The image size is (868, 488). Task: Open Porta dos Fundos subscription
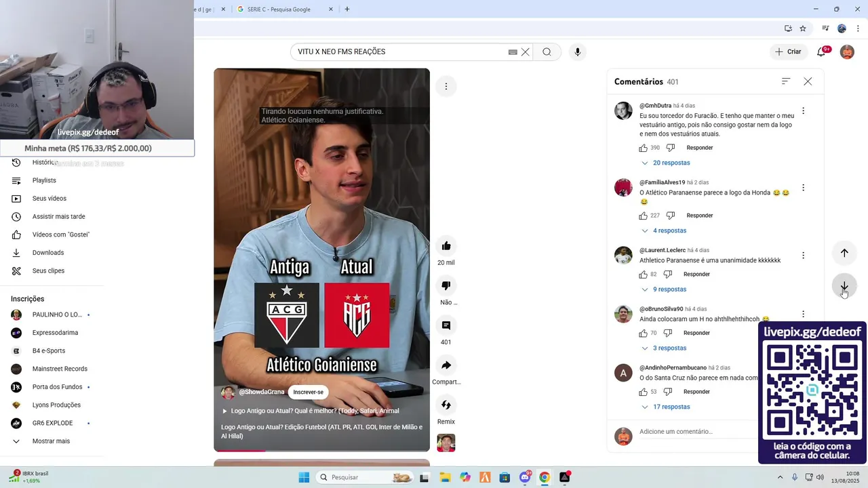click(57, 387)
